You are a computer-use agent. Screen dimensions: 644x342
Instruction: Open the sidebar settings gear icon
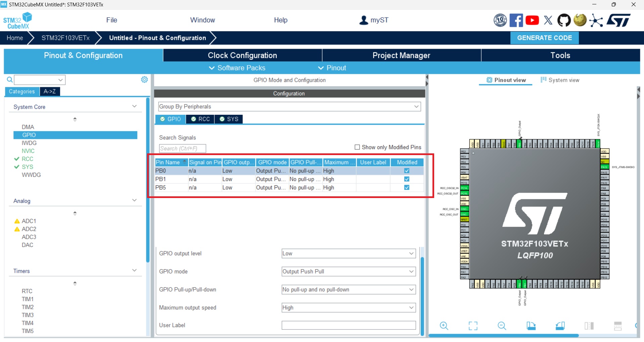pyautogui.click(x=144, y=80)
